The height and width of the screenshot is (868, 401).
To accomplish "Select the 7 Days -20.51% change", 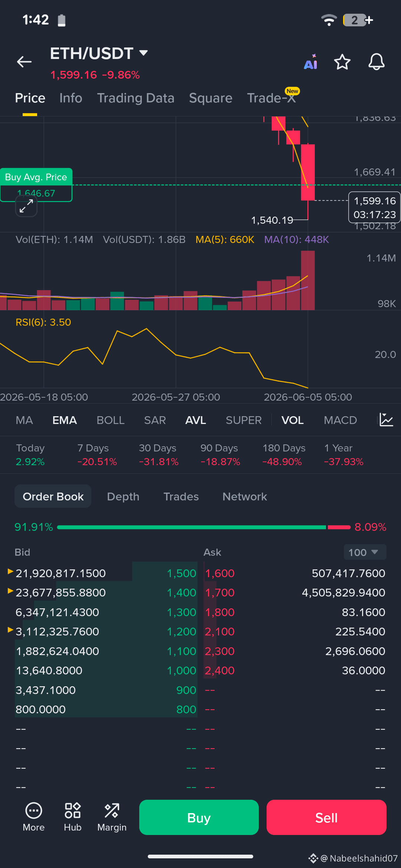I will pyautogui.click(x=97, y=455).
